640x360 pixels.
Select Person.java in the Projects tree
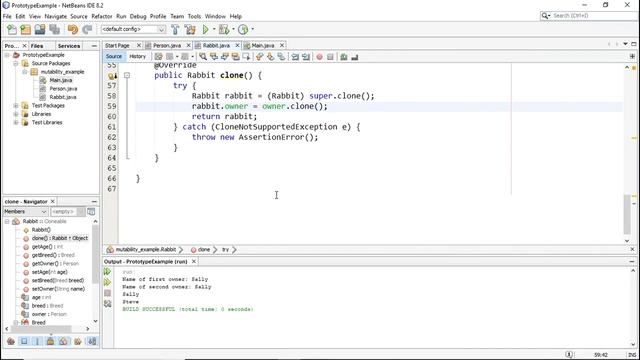[x=63, y=89]
